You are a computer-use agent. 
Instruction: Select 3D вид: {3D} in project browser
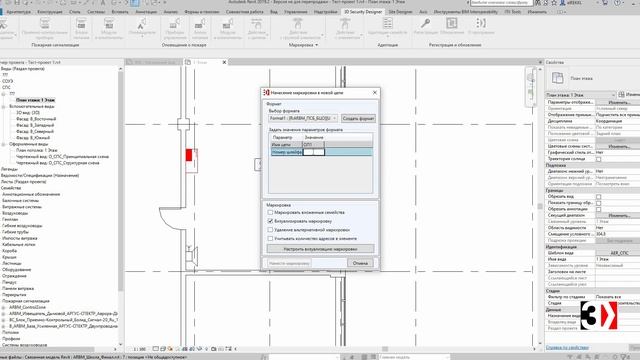[x=28, y=113]
